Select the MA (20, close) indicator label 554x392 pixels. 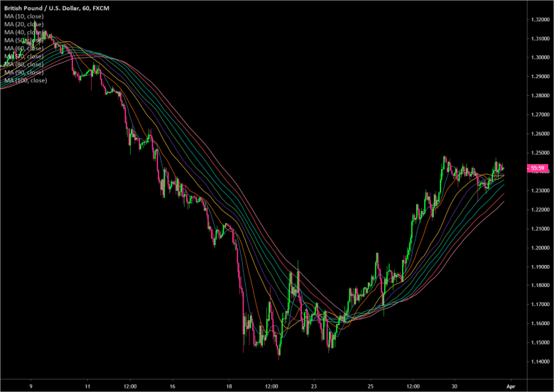pyautogui.click(x=24, y=23)
